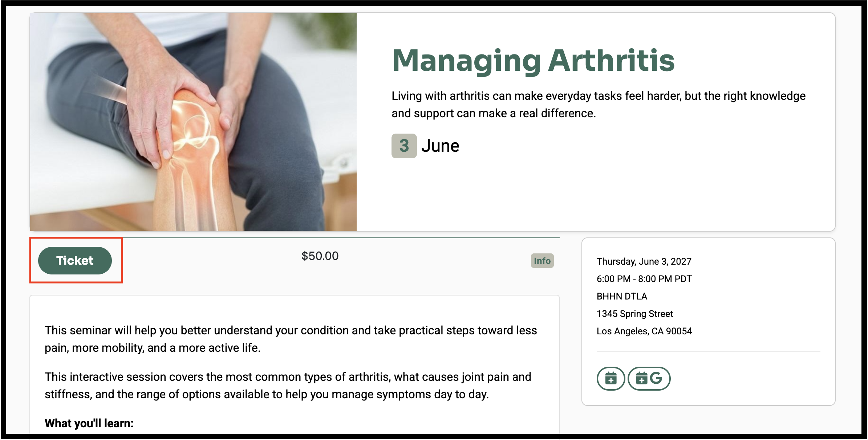Select the 6:00 PM - 8:00 PM PDT time
Screen dimensions: 868x440
(x=644, y=279)
